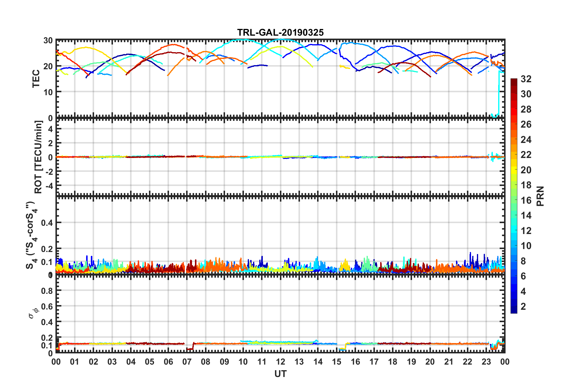Click the ROT [TECU/min] axis label
The height and width of the screenshot is (392, 561).
tap(38, 157)
